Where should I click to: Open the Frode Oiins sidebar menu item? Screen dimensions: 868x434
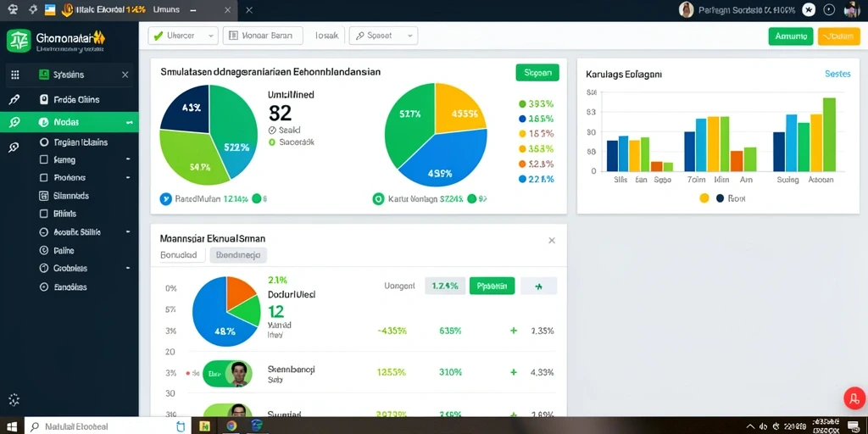76,100
